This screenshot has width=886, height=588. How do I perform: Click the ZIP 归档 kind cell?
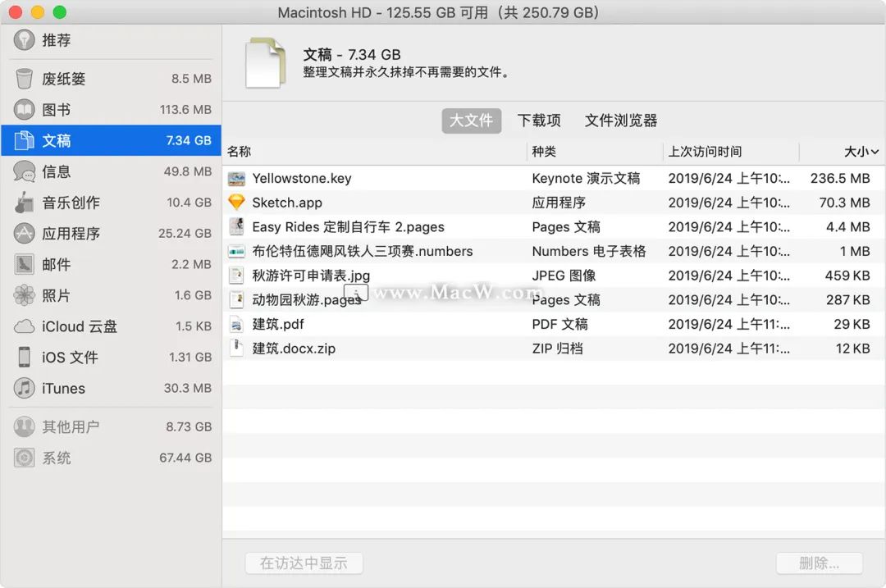click(557, 349)
